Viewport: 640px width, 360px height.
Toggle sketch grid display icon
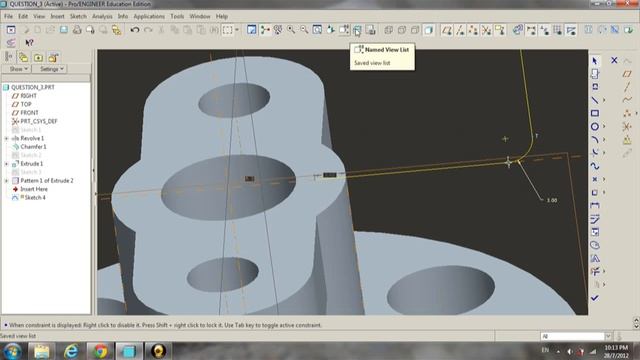[558, 30]
